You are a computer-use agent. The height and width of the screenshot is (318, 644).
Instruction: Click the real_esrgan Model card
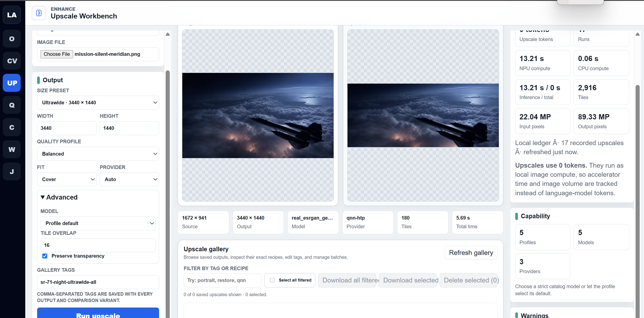(x=313, y=222)
